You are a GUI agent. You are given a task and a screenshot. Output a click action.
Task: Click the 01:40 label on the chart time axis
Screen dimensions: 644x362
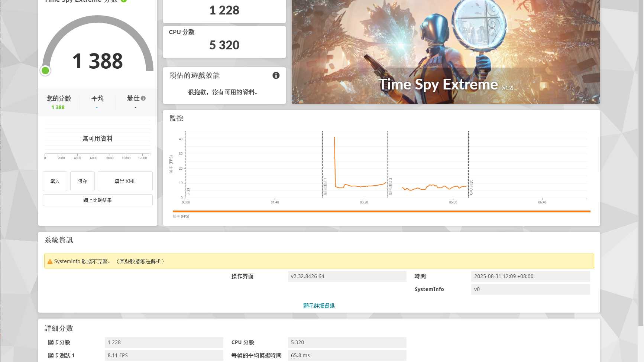[275, 202]
